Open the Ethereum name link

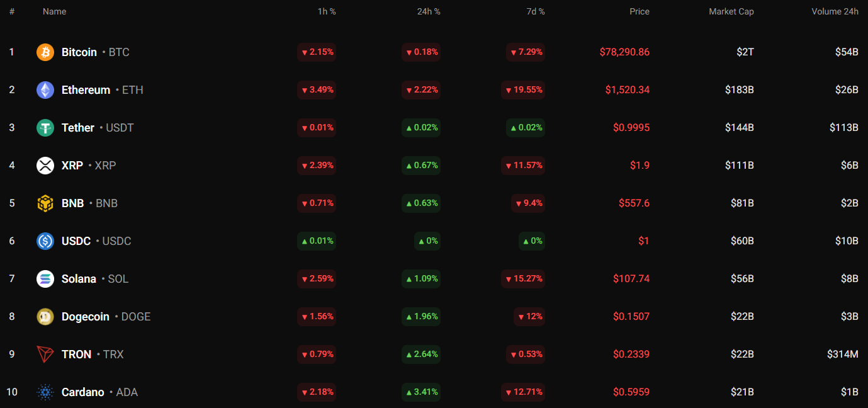tap(86, 90)
